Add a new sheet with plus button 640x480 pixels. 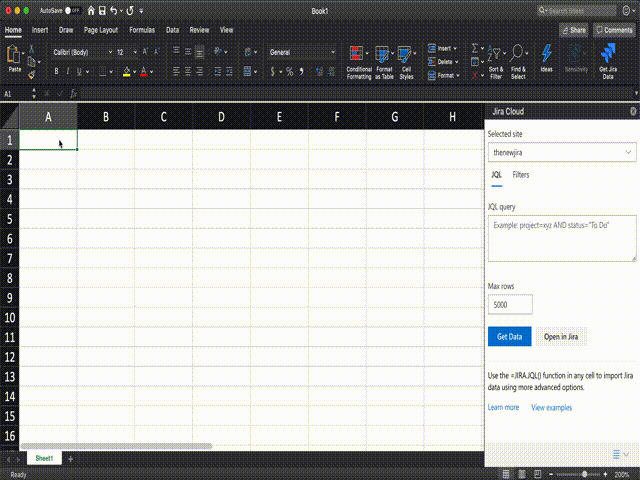coord(70,459)
